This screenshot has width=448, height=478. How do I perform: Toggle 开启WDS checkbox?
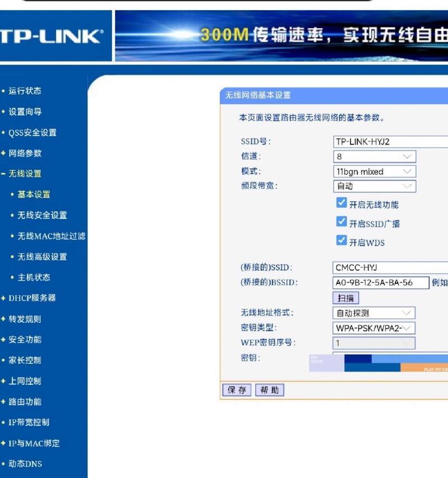coord(342,240)
